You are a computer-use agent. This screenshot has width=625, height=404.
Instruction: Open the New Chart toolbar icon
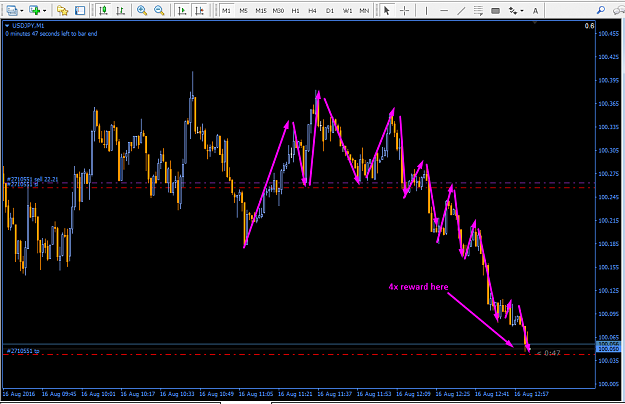[x=12, y=10]
